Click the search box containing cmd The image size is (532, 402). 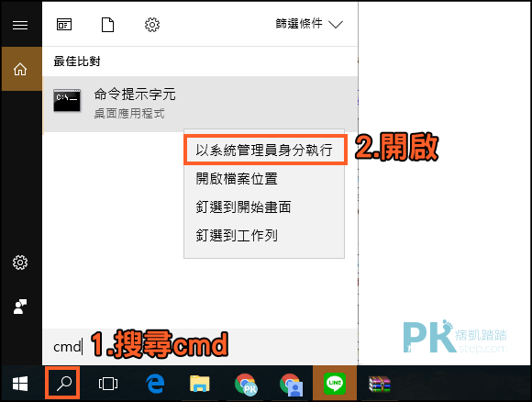point(200,347)
